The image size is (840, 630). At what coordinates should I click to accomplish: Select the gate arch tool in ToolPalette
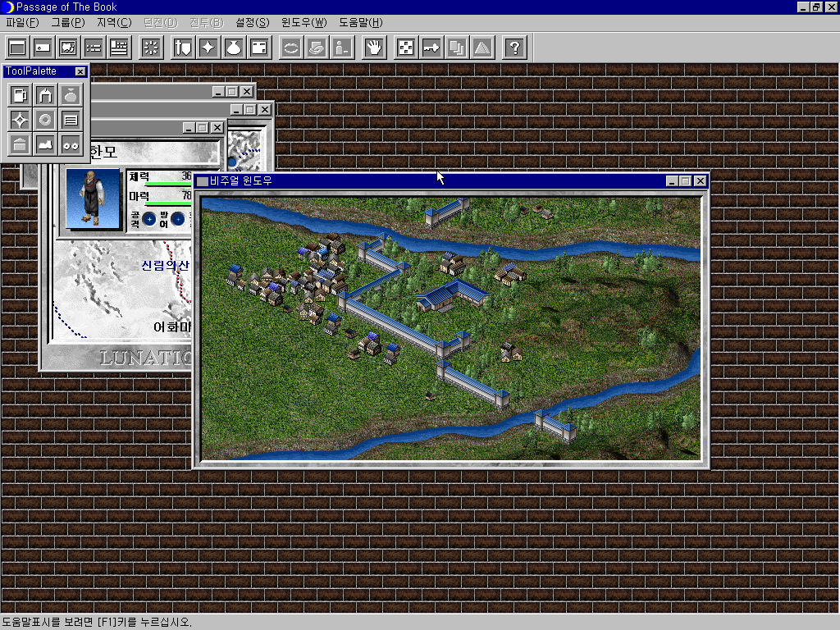45,95
